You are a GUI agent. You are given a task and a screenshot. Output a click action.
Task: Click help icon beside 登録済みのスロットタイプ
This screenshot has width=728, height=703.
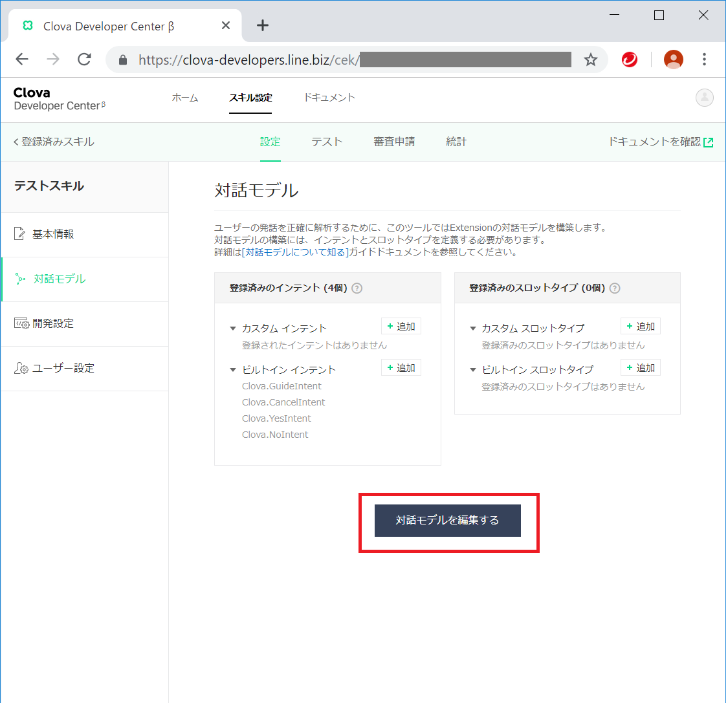pos(615,288)
